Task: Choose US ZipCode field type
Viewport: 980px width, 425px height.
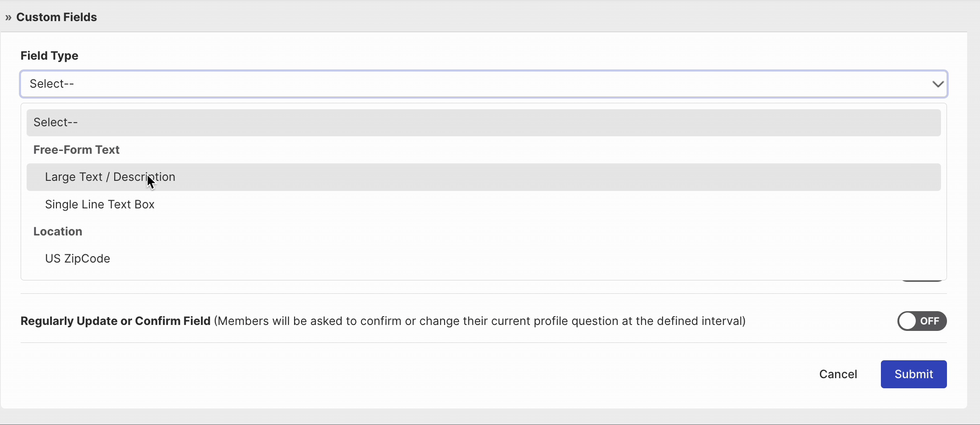Action: coord(78,259)
